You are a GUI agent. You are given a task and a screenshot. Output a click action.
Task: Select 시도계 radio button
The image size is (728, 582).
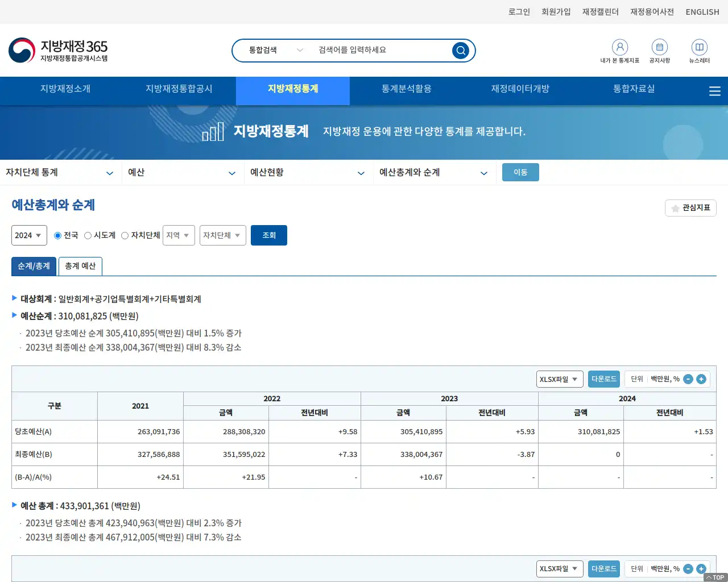point(88,235)
